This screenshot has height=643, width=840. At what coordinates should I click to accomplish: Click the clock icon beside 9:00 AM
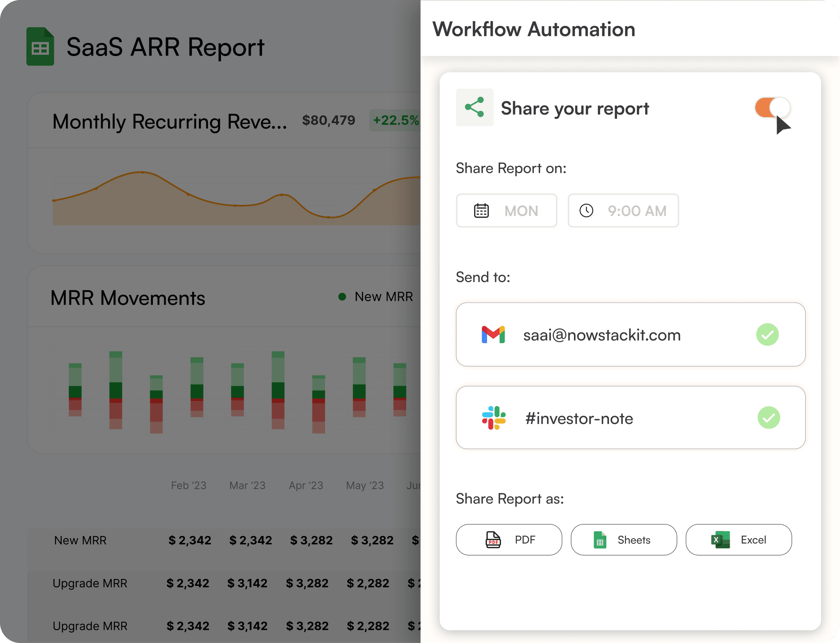(586, 210)
